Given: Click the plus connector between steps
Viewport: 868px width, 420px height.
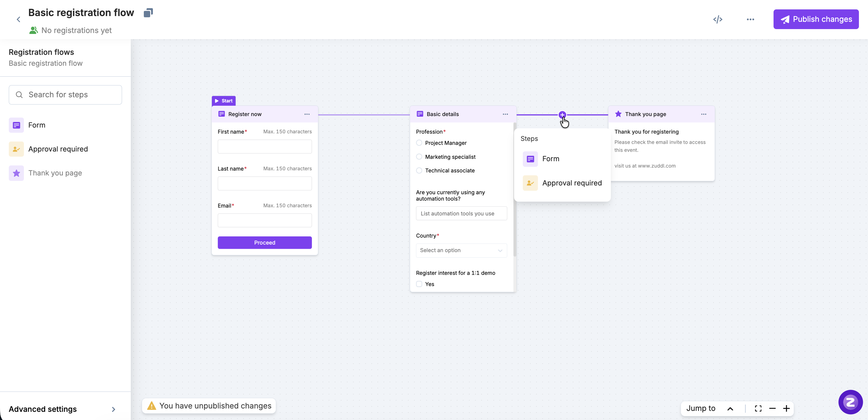Looking at the screenshot, I should click(562, 115).
